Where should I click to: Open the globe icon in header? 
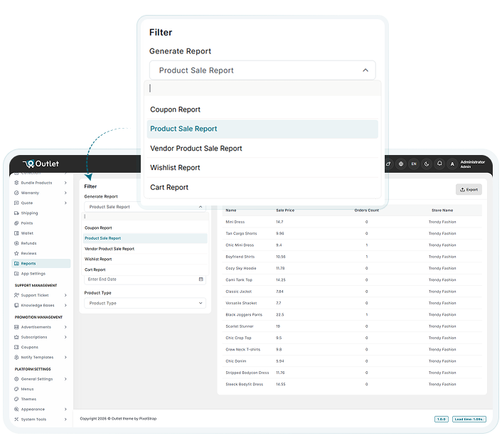401,164
